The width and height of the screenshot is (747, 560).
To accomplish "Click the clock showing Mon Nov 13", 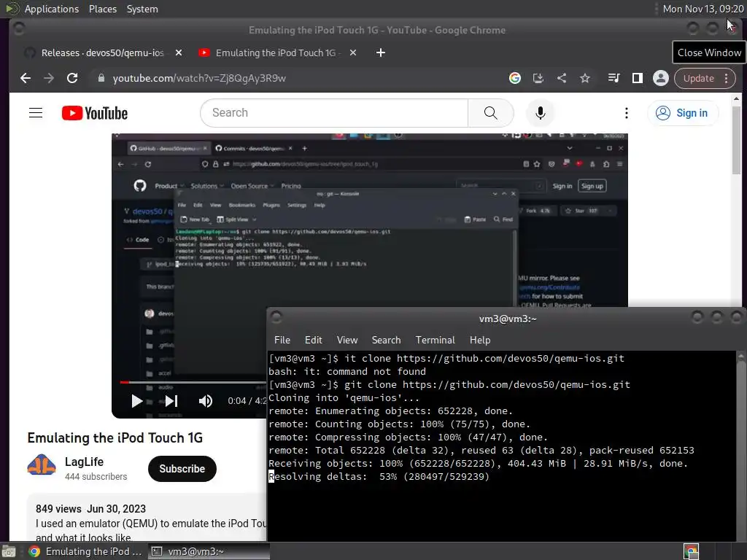I will pyautogui.click(x=703, y=9).
